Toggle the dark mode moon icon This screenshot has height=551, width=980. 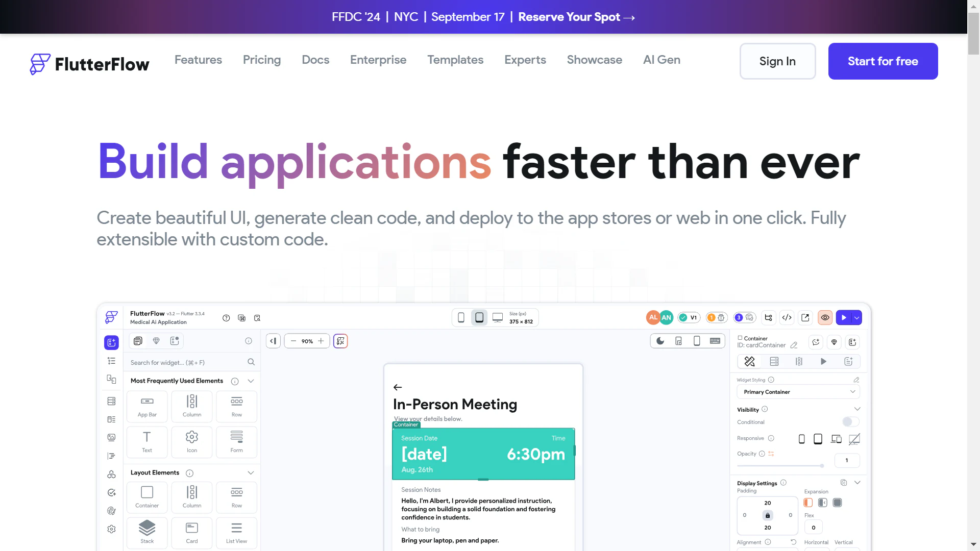(x=660, y=341)
